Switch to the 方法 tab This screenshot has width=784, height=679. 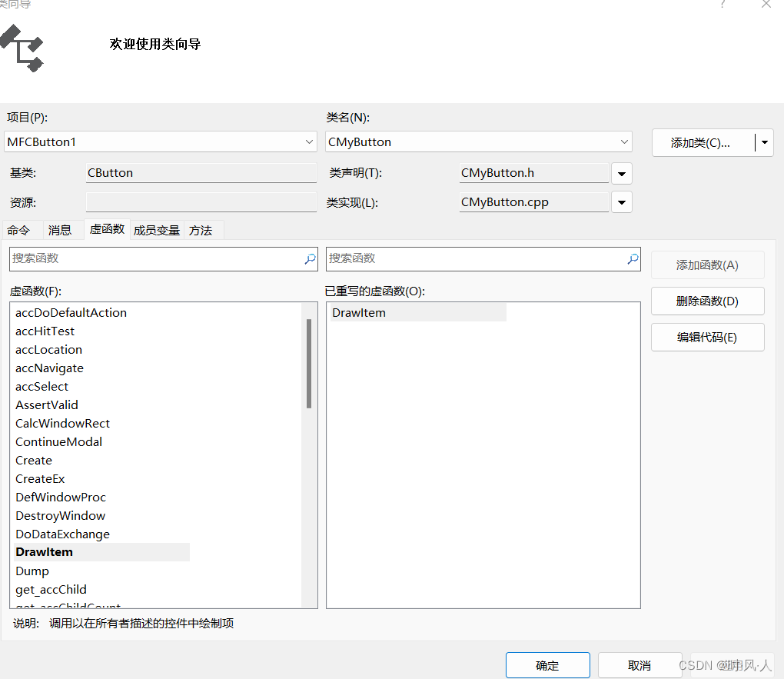(201, 229)
